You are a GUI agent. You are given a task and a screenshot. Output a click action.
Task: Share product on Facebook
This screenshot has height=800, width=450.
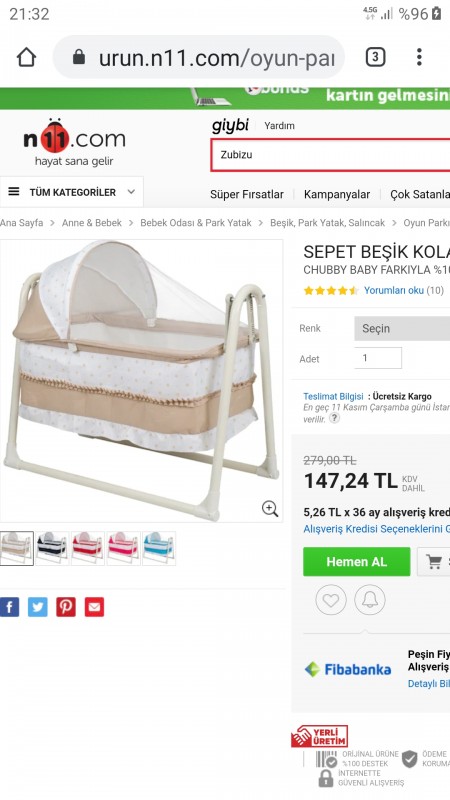tap(9, 607)
